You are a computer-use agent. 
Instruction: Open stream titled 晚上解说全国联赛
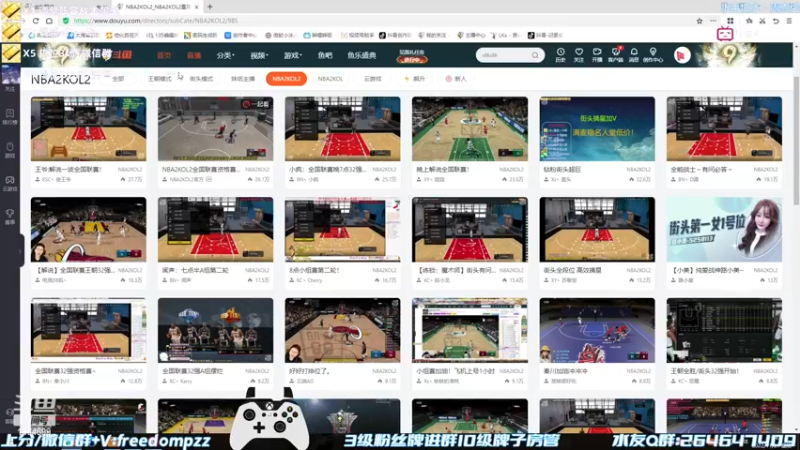pyautogui.click(x=442, y=169)
